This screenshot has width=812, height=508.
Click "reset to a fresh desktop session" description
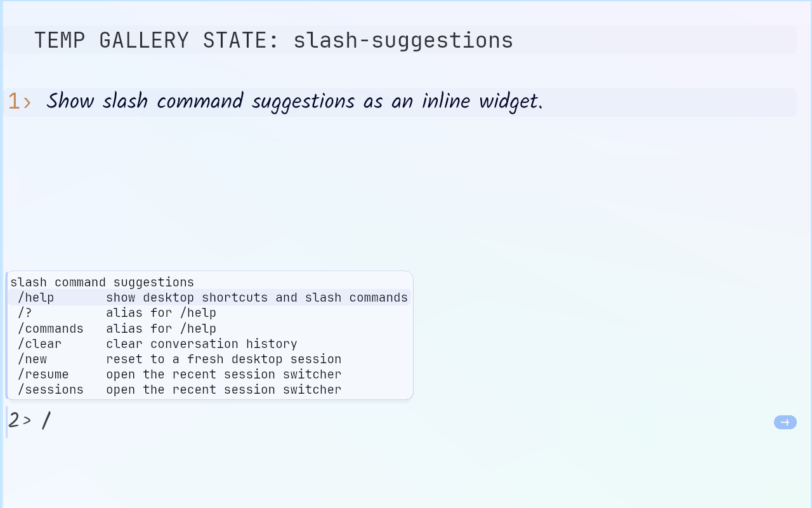click(x=224, y=359)
